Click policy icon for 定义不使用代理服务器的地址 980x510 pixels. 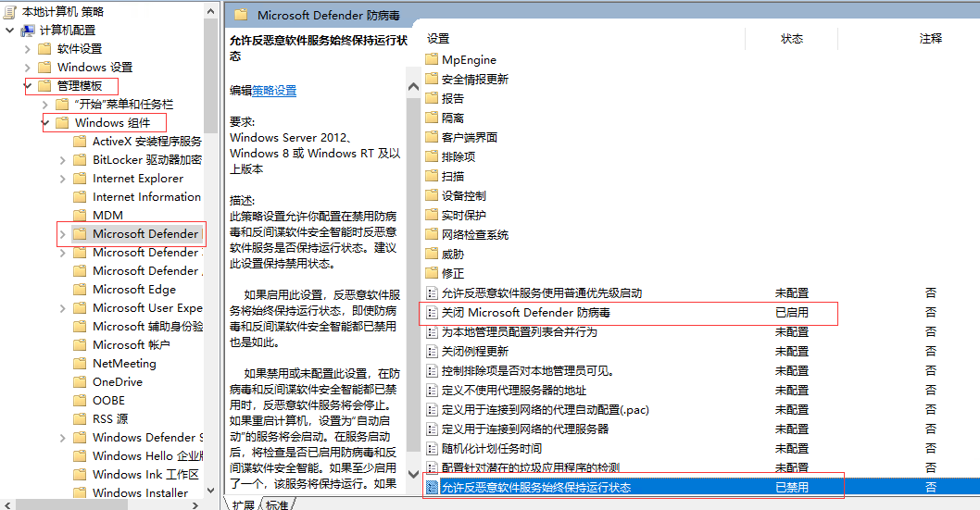(432, 391)
